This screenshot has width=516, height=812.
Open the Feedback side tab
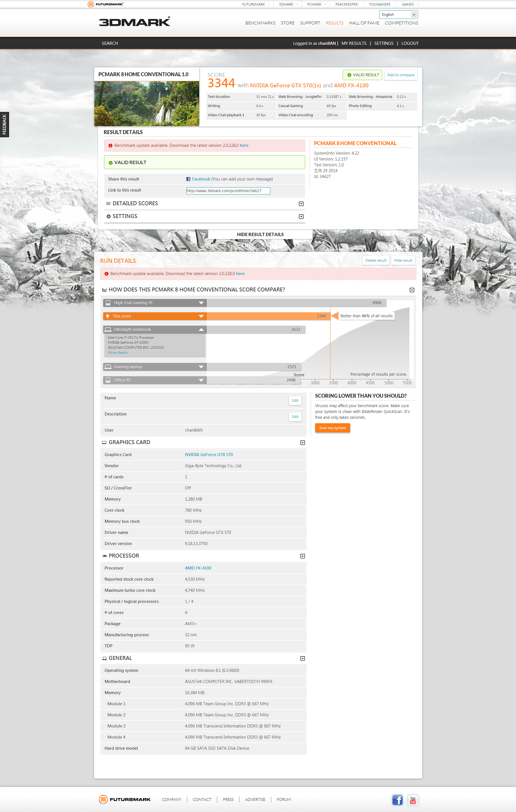4,124
